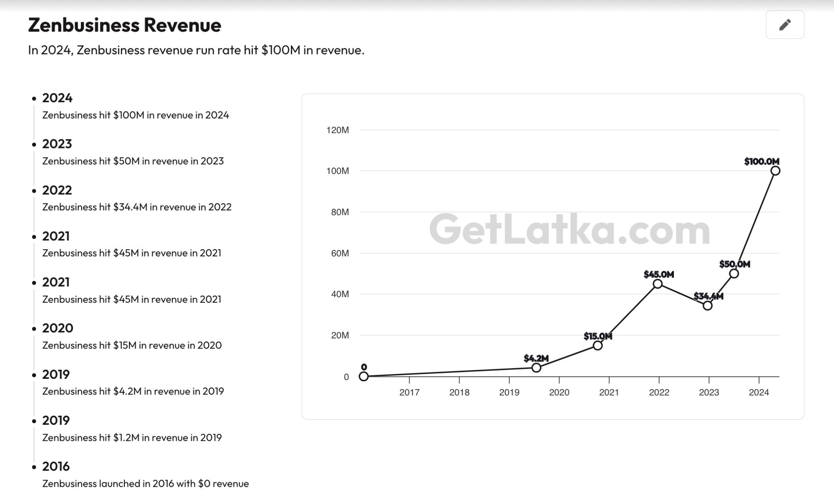Select the $50.0M data point on chart
834x504 pixels.
click(x=734, y=274)
